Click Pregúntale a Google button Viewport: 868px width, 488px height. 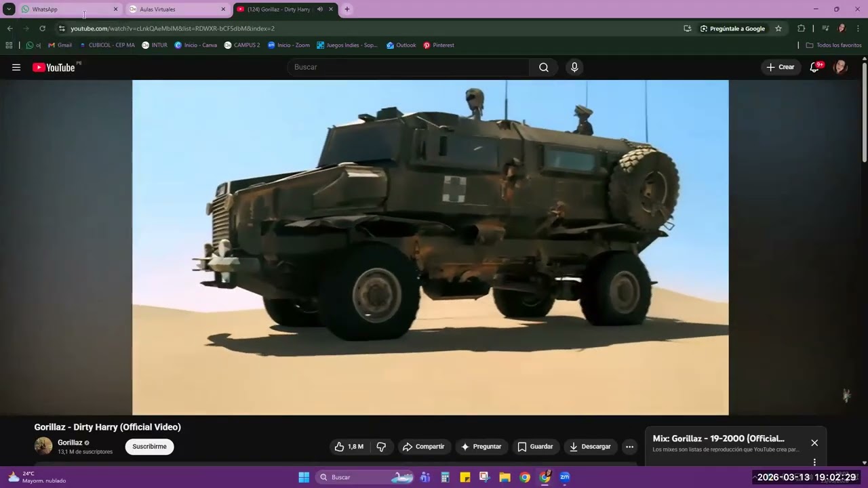[732, 28]
